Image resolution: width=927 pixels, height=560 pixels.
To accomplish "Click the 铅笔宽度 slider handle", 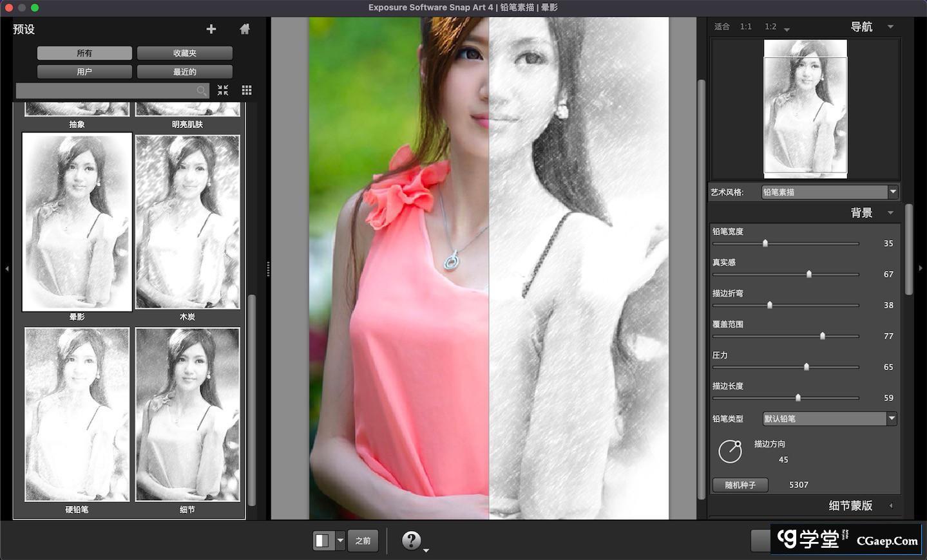I will tap(765, 243).
